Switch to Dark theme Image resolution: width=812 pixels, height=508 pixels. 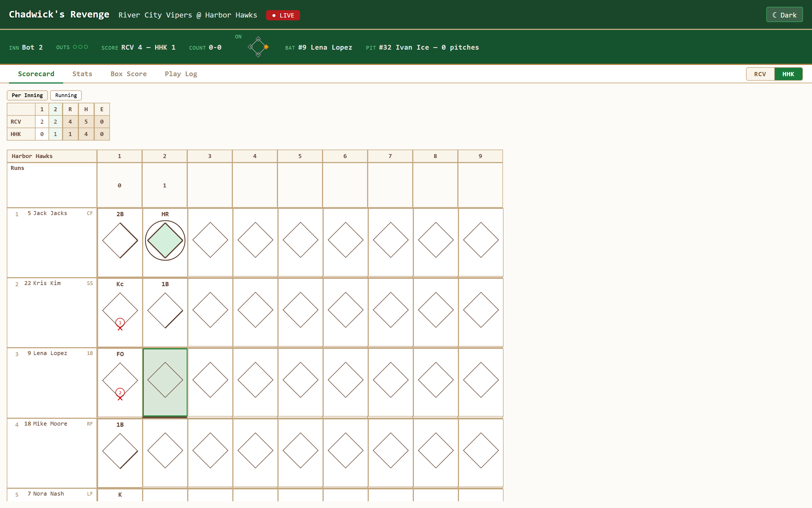coord(784,15)
